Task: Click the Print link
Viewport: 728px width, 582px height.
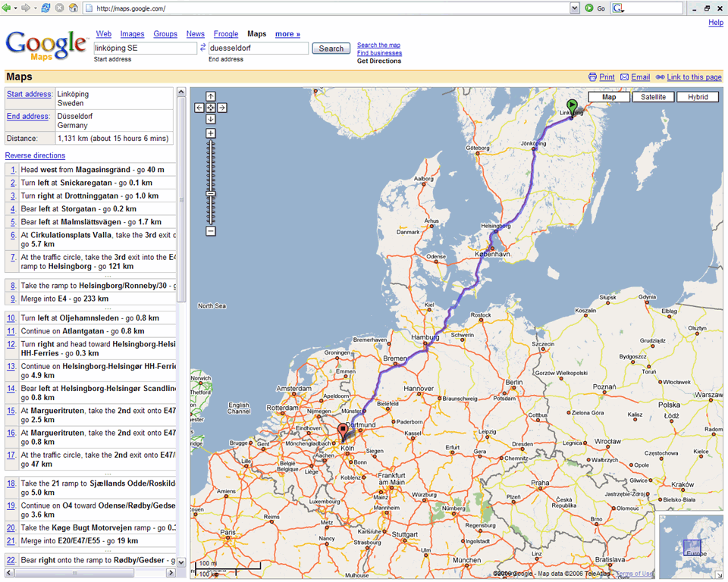Action: click(x=607, y=77)
